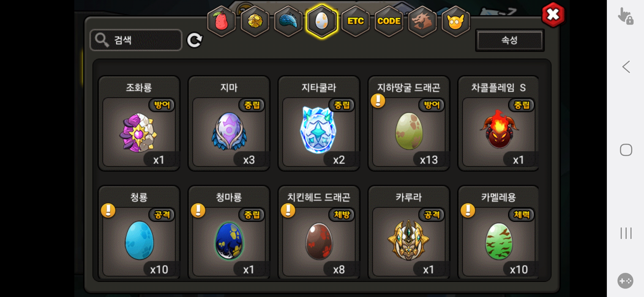Open the 속성 attribute filter
Viewport: 644px width, 297px height.
[x=510, y=40]
